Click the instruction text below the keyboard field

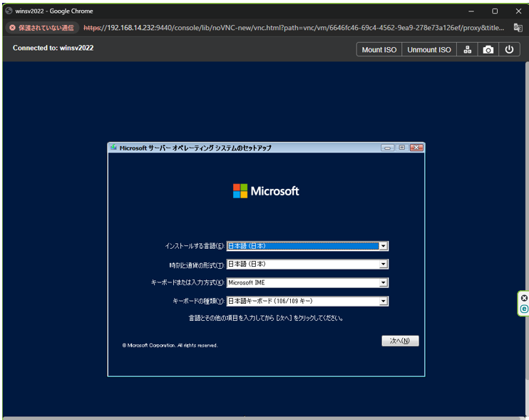(x=266, y=318)
